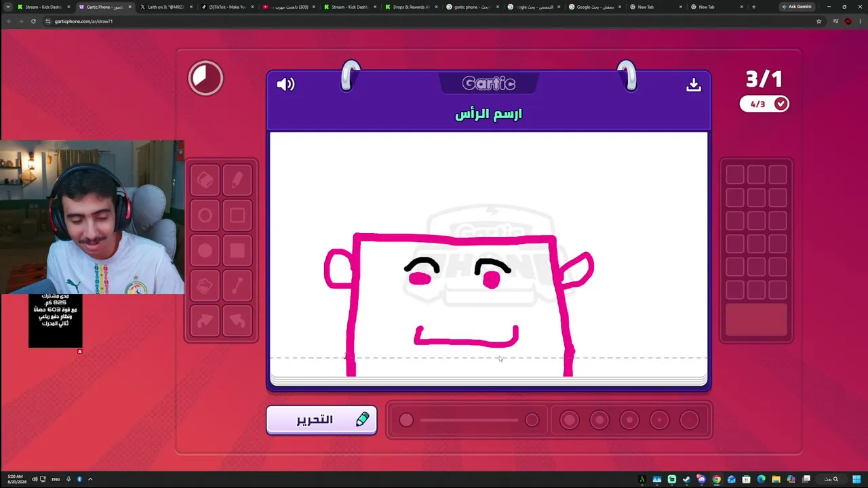Image resolution: width=868 pixels, height=488 pixels.
Task: Choose the smallest brush size dot
Action: [689, 420]
